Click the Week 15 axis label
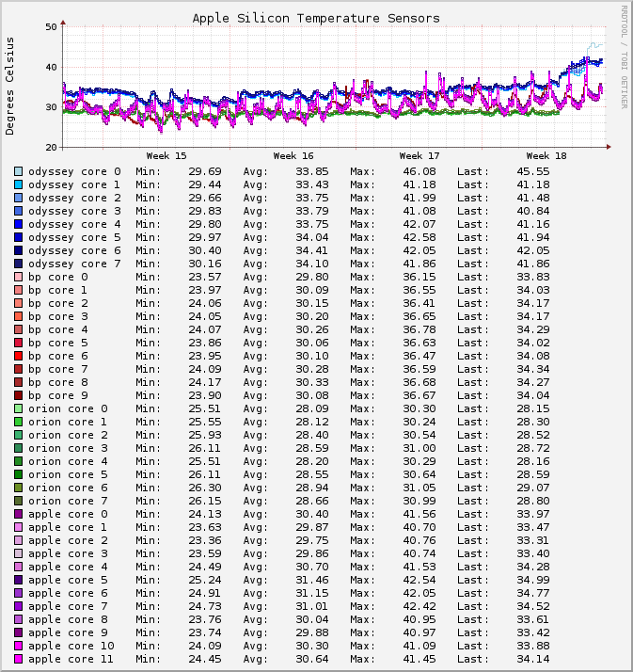This screenshot has width=633, height=672. (166, 156)
